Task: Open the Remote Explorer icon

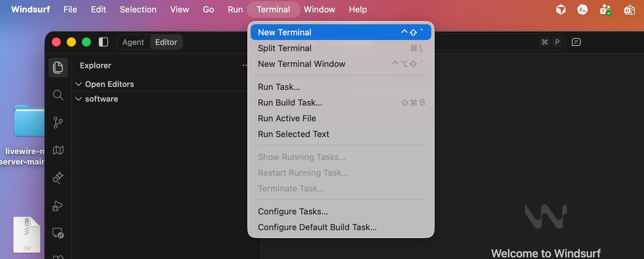Action: point(58,233)
